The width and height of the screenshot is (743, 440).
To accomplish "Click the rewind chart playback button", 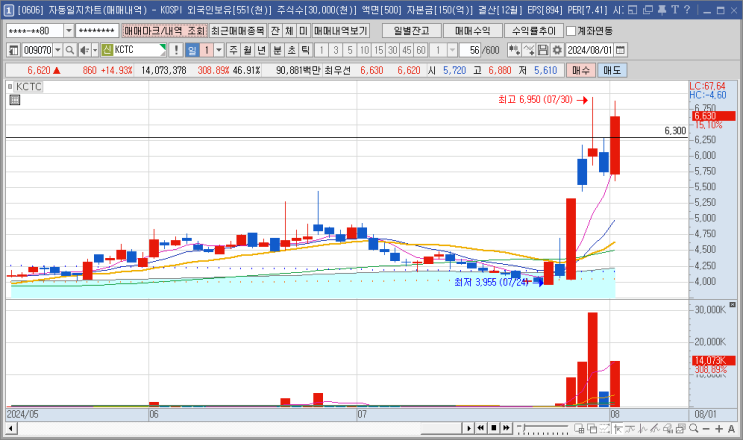I will click(480, 428).
